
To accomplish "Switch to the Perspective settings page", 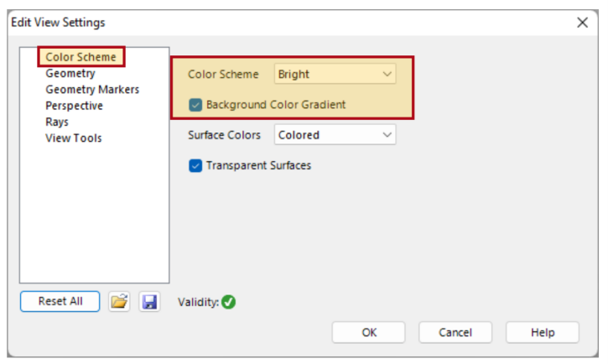I will point(74,106).
